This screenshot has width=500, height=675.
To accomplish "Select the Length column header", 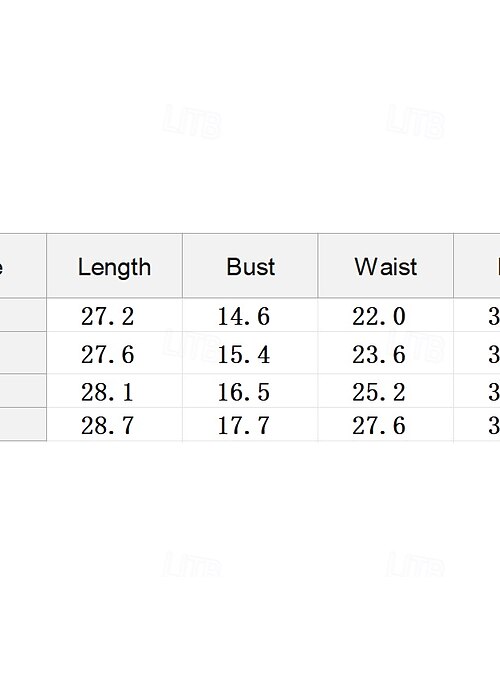I will [x=115, y=266].
